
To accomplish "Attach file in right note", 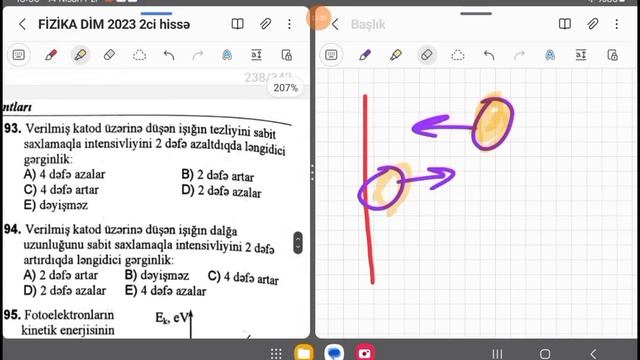I will pos(593,24).
